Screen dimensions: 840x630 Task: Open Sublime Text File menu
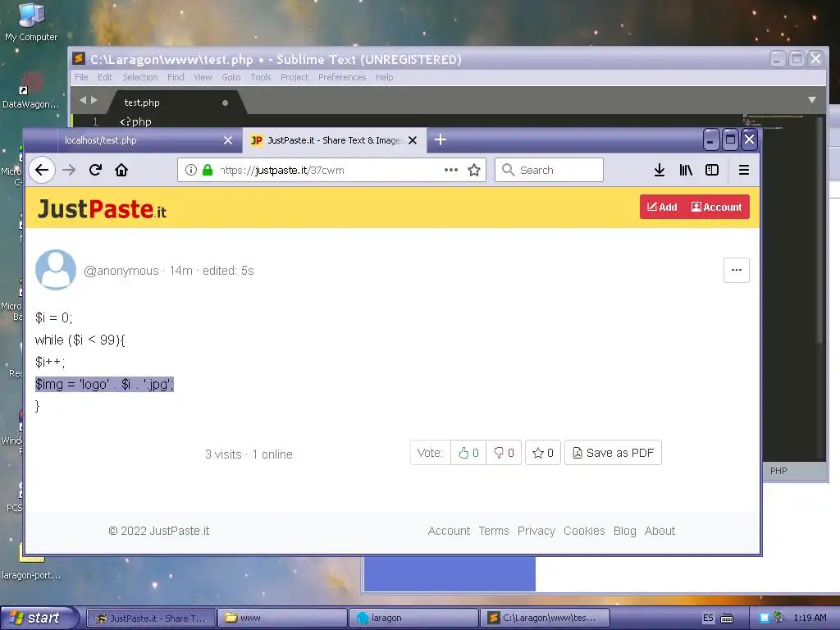click(81, 77)
